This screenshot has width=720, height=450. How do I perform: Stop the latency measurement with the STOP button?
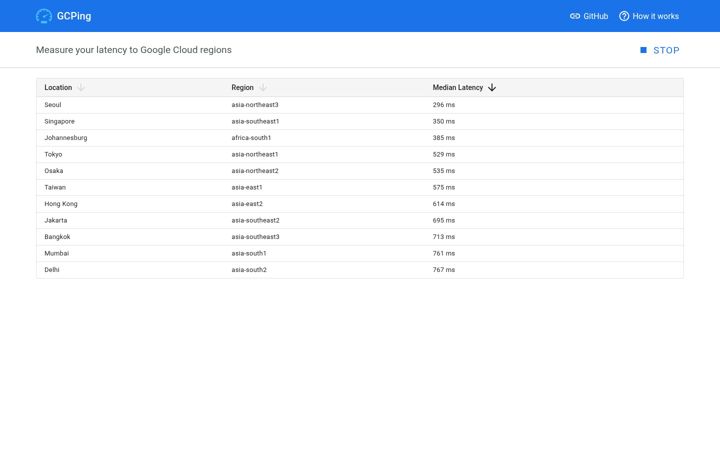[x=660, y=50]
